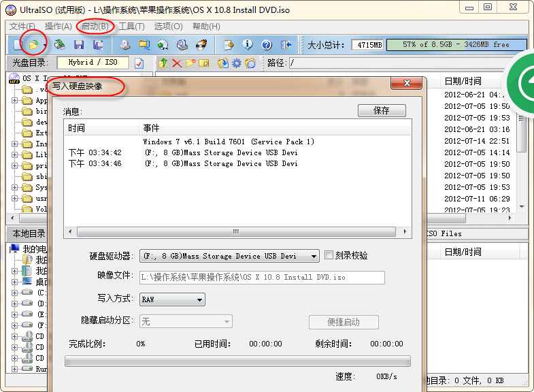Click the 保存 button in dialog
This screenshot has height=392, width=534.
382,110
